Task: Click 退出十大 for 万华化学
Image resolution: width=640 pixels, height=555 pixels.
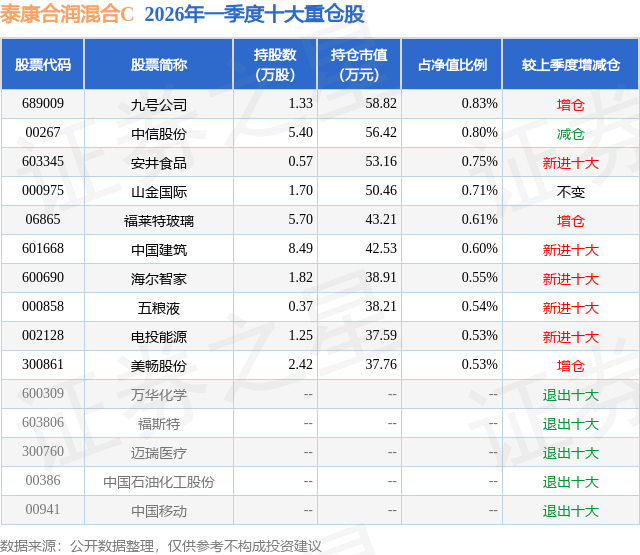Action: coord(571,395)
